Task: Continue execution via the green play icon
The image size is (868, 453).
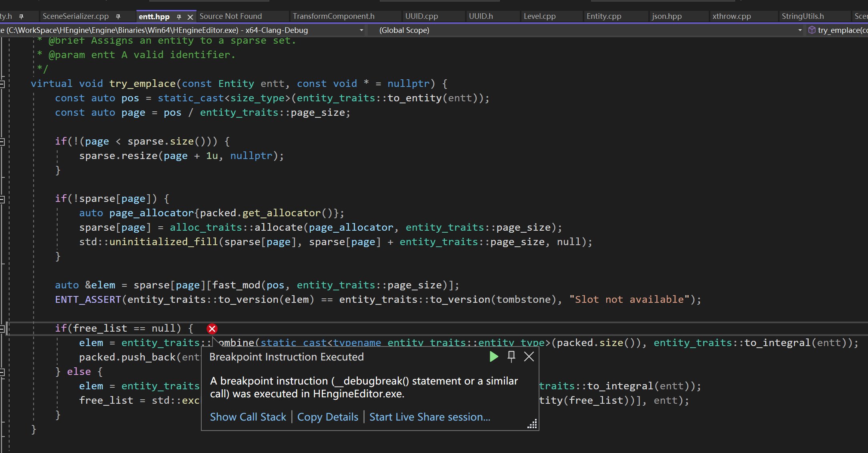Action: 494,357
